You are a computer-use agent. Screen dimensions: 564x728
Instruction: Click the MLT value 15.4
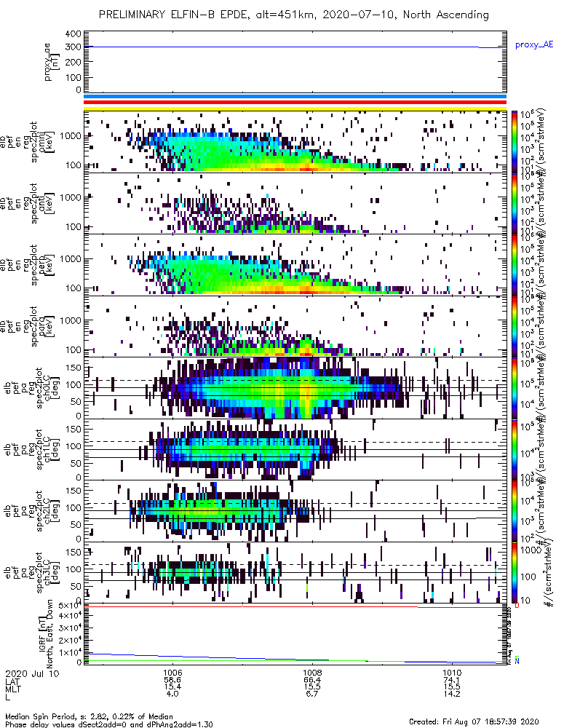click(x=172, y=687)
